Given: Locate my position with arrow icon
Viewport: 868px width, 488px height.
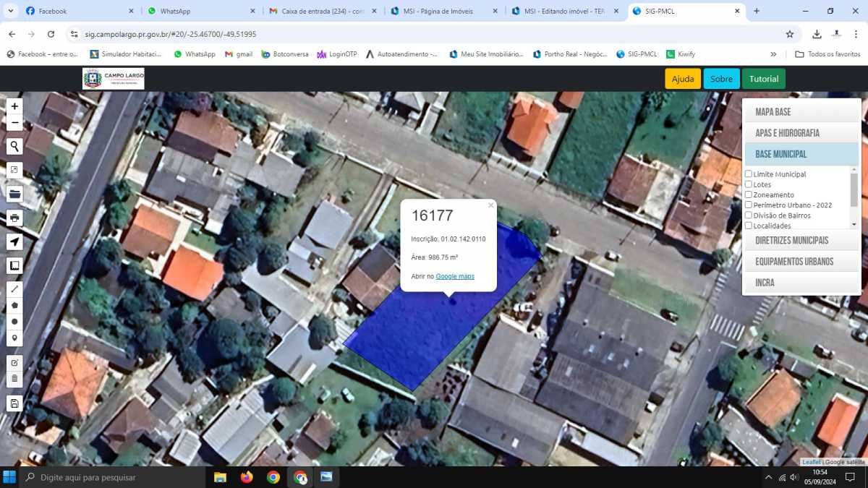Looking at the screenshot, I should pos(14,241).
